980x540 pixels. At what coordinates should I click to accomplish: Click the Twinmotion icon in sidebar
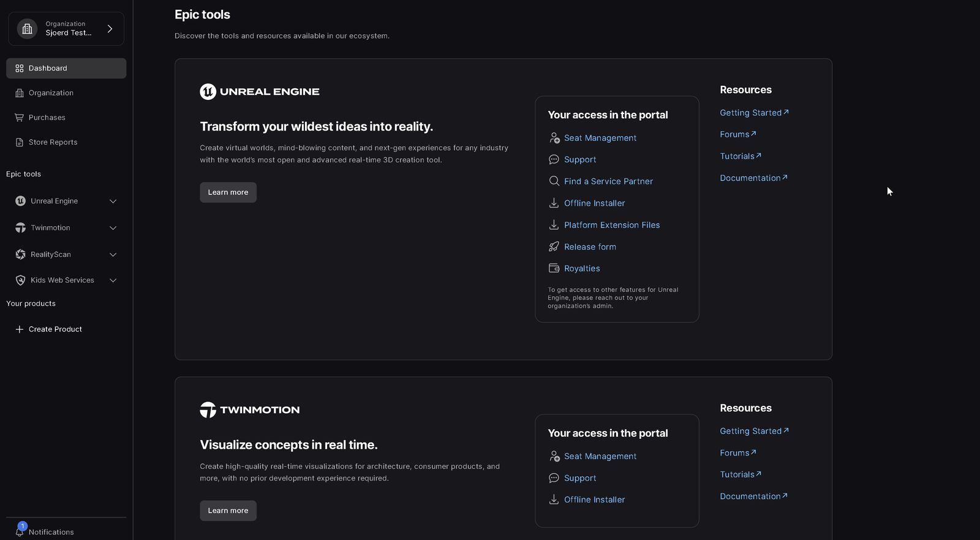click(20, 228)
